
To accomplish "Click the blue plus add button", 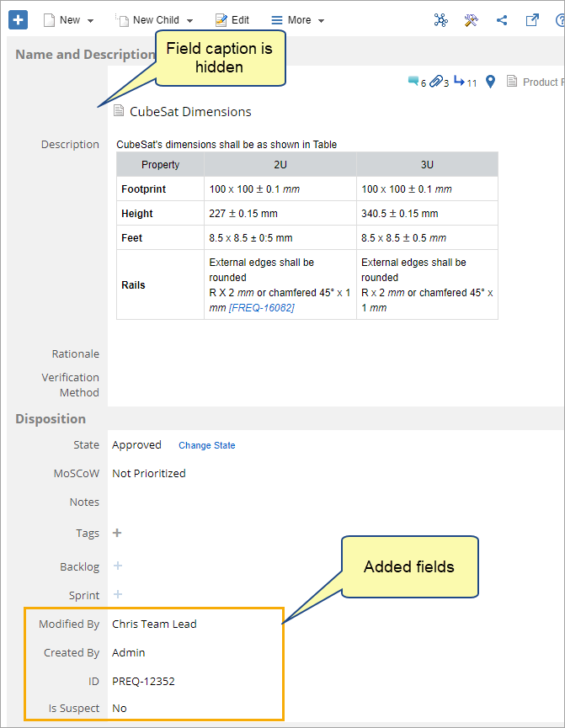I will click(19, 19).
